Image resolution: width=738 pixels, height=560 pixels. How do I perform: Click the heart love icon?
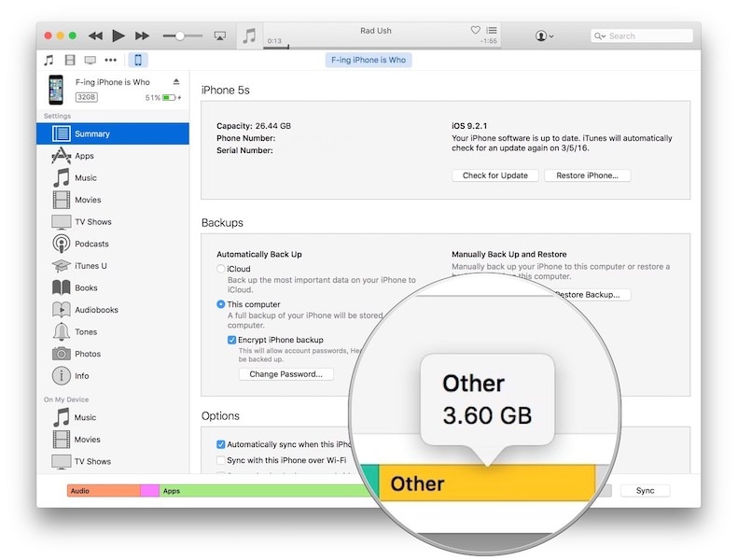coord(476,30)
